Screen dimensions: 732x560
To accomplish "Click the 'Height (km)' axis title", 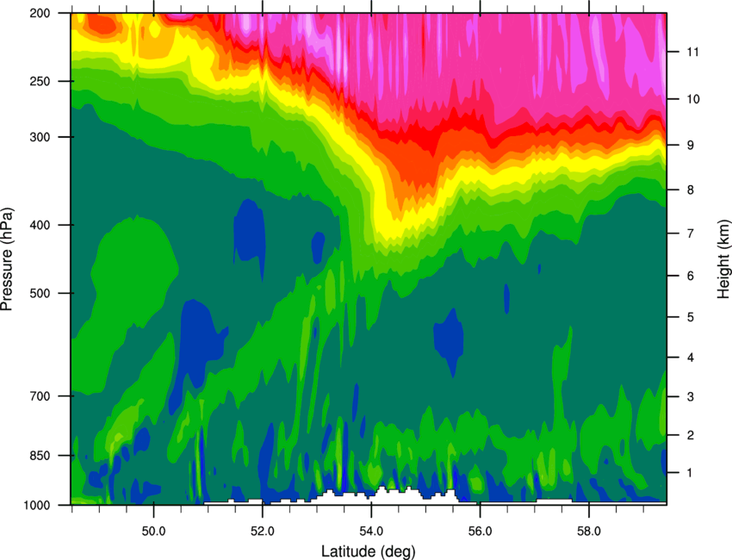I will (x=723, y=259).
